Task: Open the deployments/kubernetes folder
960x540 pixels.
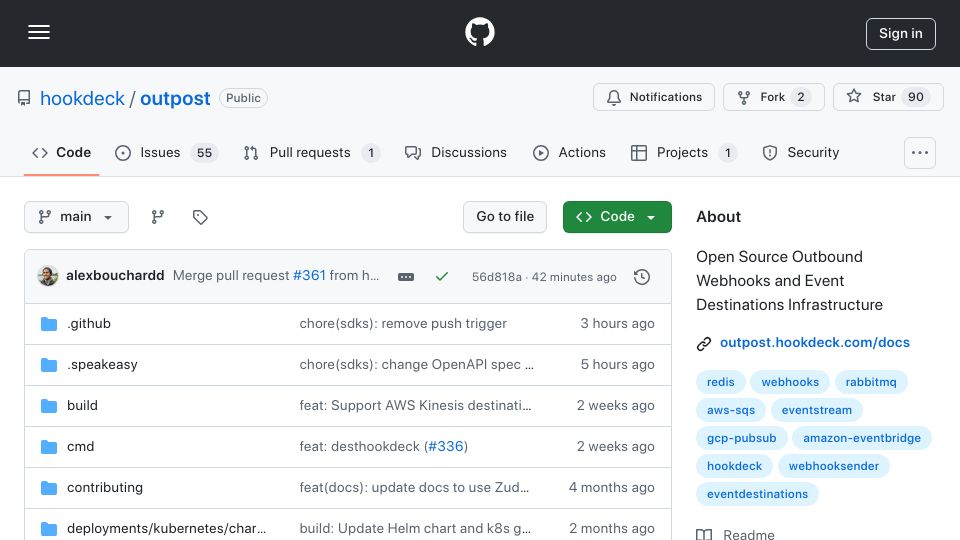Action: coord(167,528)
